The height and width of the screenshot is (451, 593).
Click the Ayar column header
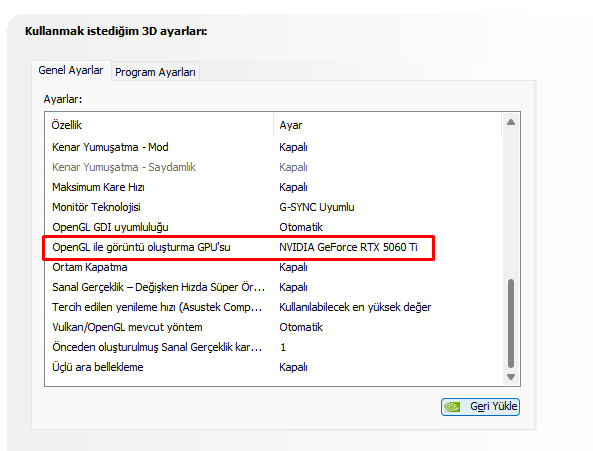tap(388, 125)
